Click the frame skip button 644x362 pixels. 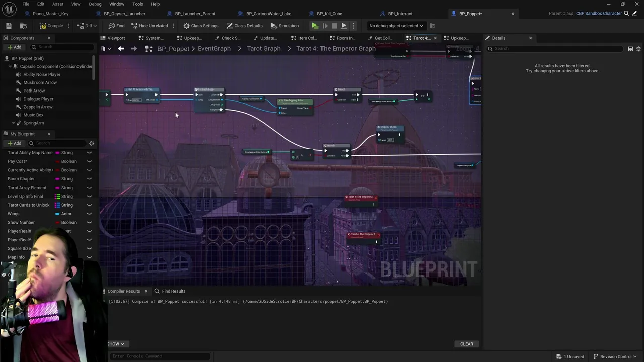[x=325, y=26]
